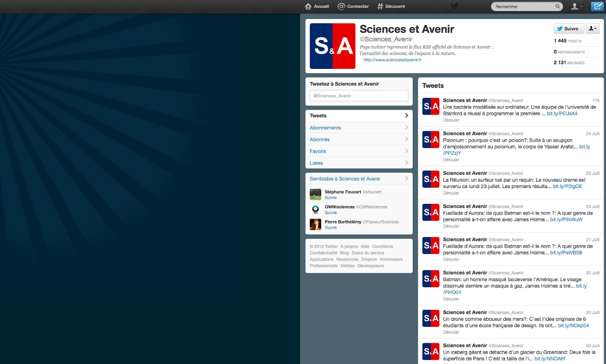Open the 17h timestamp of first tweet
606x364 pixels.
(x=596, y=101)
